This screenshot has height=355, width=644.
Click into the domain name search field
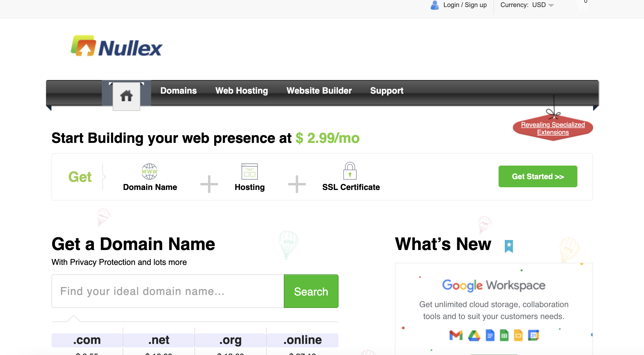(168, 291)
